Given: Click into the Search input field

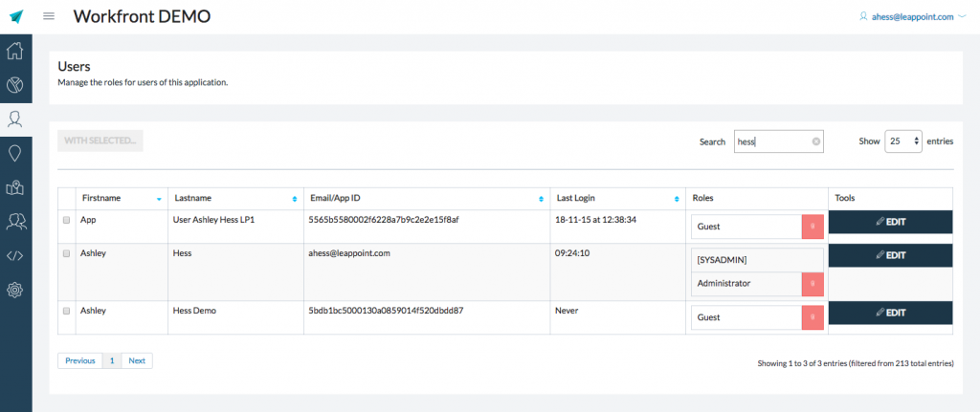Looking at the screenshot, I should [x=770, y=141].
